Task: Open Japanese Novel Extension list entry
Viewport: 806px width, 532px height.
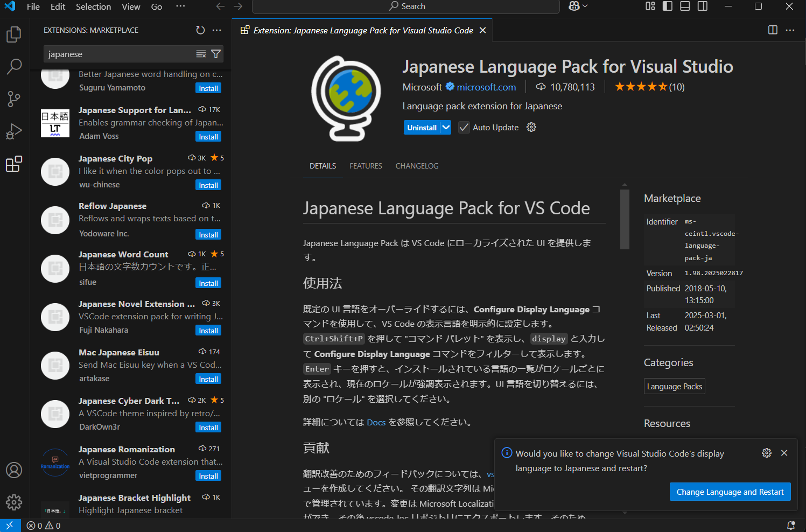Action: (x=131, y=317)
